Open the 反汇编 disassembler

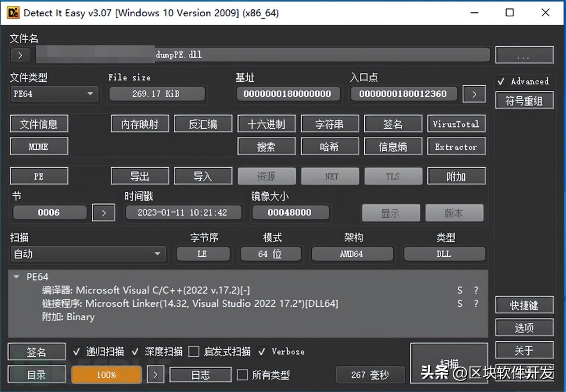[203, 124]
